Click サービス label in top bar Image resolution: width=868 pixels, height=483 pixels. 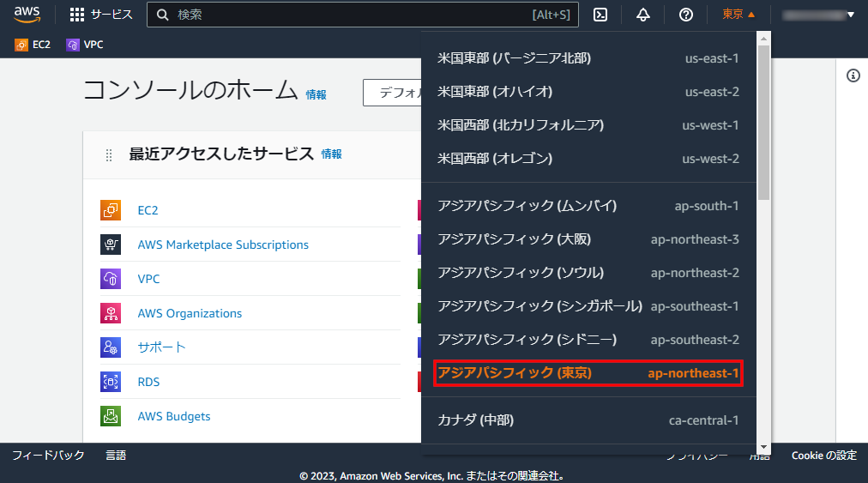(112, 15)
